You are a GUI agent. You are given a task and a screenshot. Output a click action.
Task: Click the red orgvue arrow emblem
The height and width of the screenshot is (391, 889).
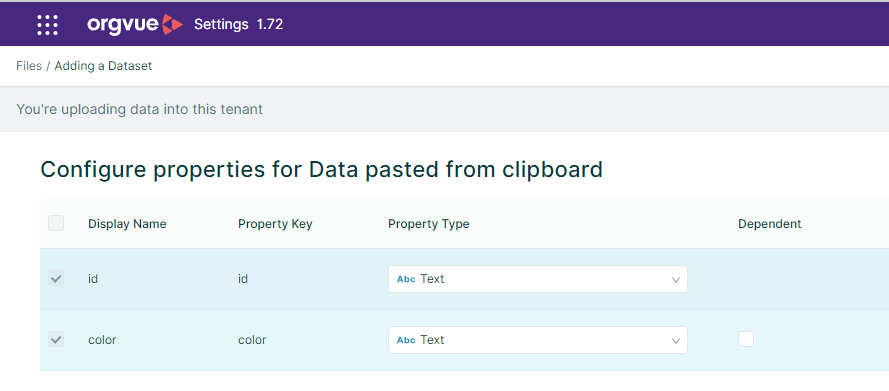click(172, 24)
